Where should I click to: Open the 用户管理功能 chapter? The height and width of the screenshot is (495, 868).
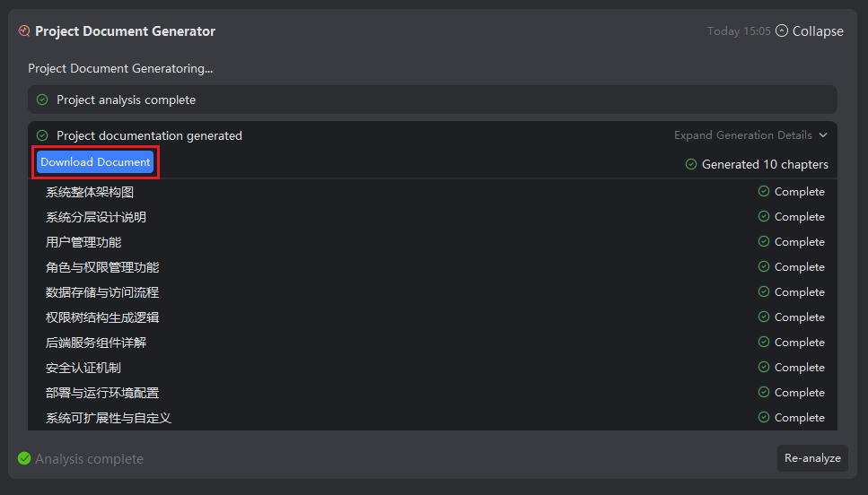coord(83,242)
